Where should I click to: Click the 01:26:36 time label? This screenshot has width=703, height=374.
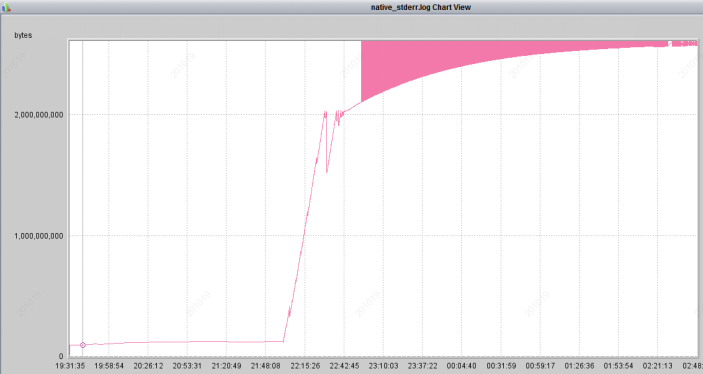tap(579, 366)
